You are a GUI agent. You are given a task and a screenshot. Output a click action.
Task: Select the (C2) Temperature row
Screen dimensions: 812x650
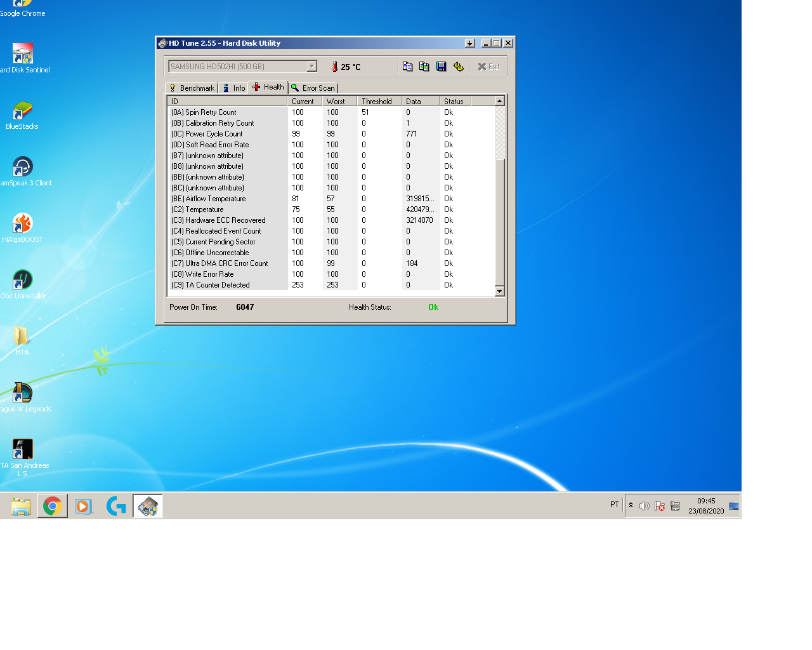click(x=331, y=209)
